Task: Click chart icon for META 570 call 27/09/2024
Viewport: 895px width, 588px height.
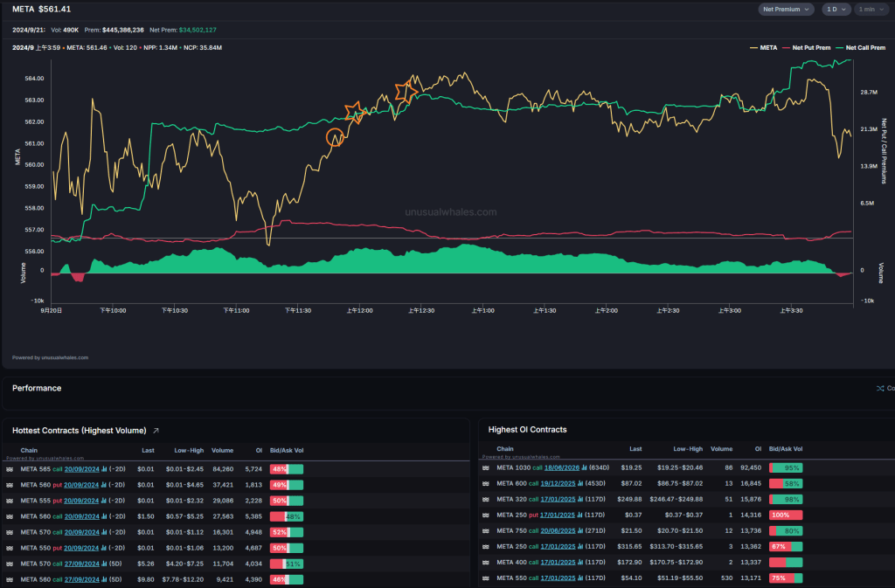Action: click(103, 564)
